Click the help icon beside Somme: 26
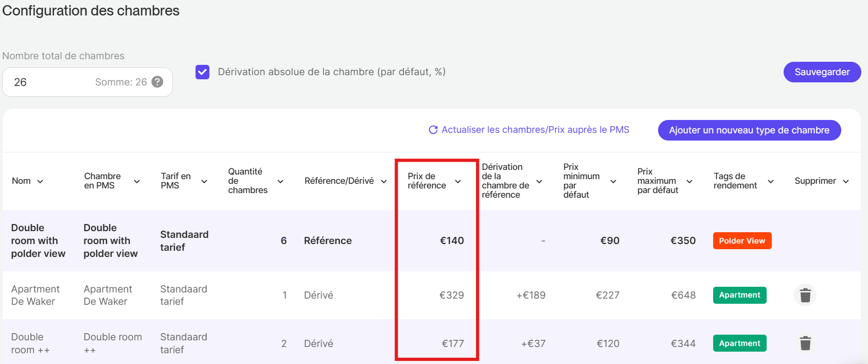 point(157,82)
